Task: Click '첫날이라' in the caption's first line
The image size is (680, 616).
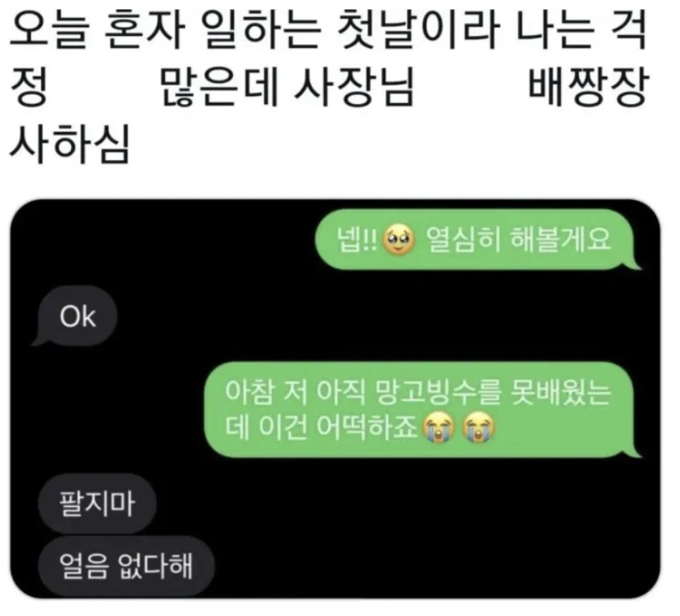Action: [418, 30]
